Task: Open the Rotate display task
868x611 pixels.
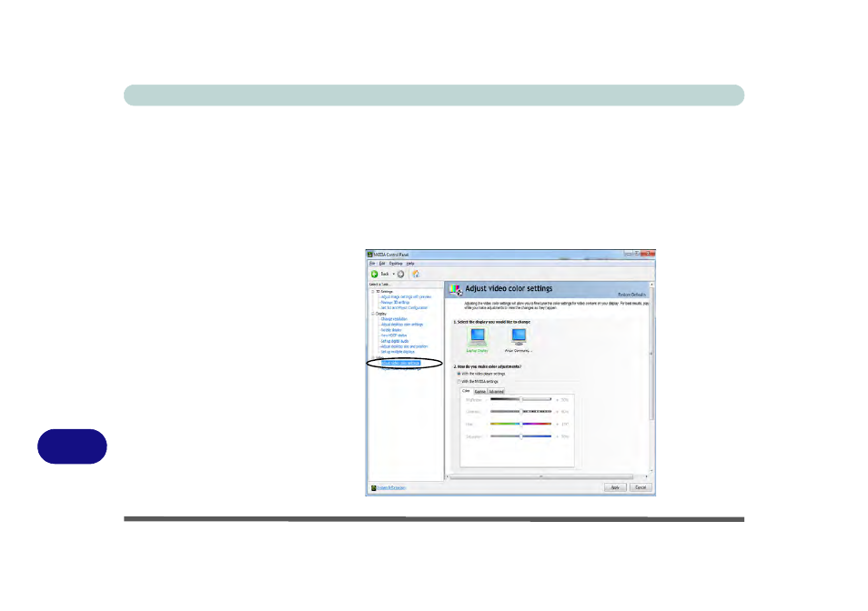Action: pos(391,330)
